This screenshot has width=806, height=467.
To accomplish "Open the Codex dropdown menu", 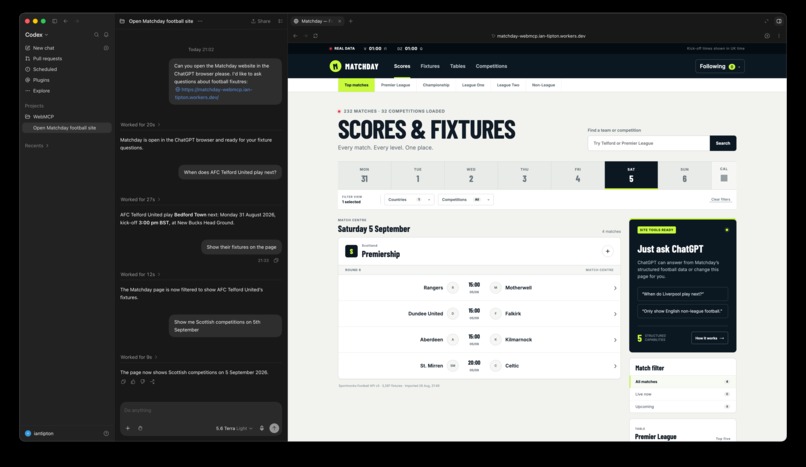I will click(36, 35).
